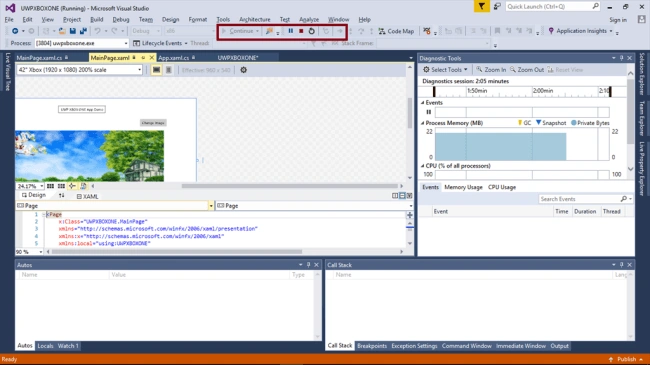This screenshot has width=650, height=365.
Task: Open the Build menu
Action: coord(97,19)
